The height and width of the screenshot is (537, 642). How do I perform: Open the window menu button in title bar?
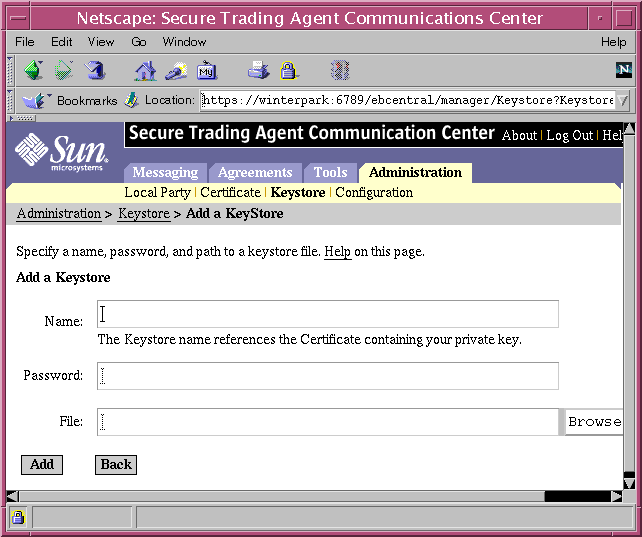tap(18, 18)
